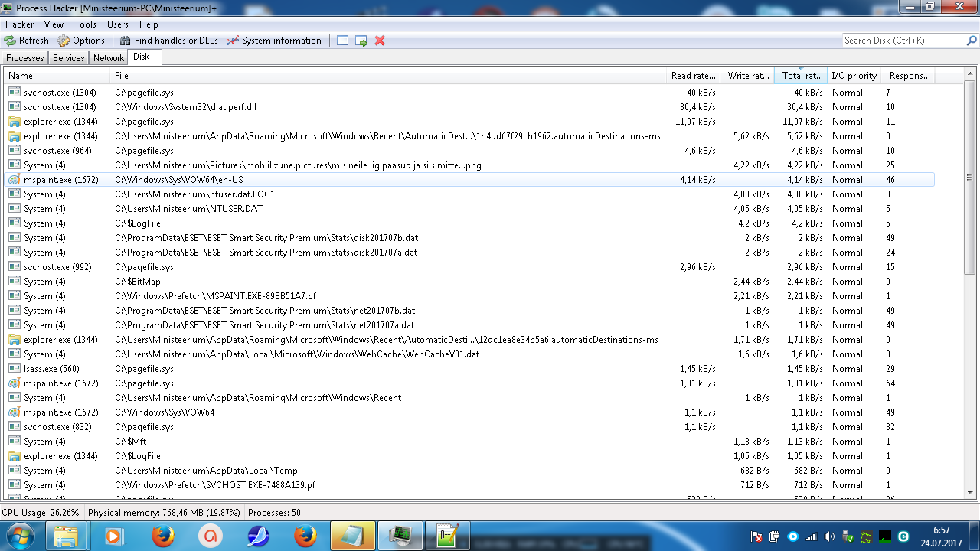Click the magnifier icon in Search Disk box
Screen dimensions: 980x551
point(972,41)
